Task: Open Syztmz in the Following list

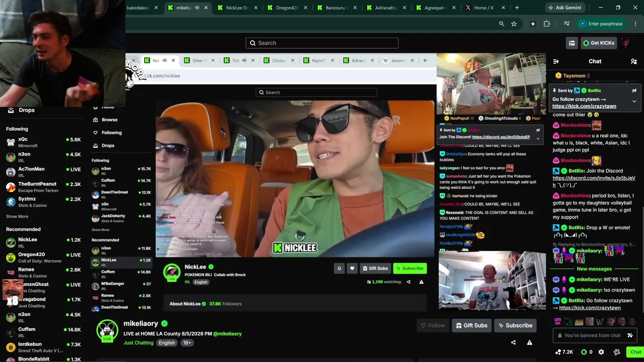Action: click(43, 202)
